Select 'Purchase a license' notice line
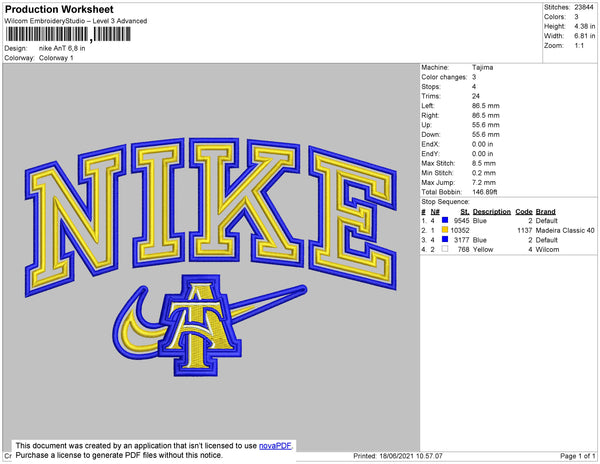The image size is (600, 464). (x=119, y=455)
